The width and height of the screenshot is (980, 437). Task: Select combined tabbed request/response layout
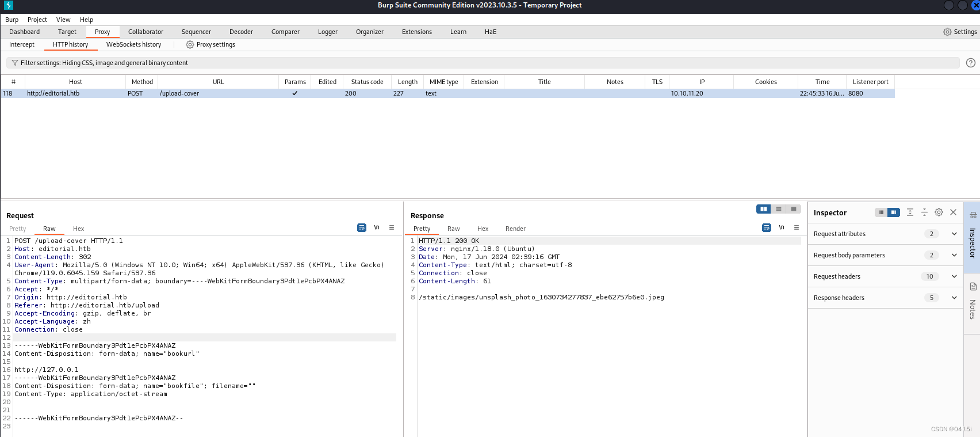794,209
